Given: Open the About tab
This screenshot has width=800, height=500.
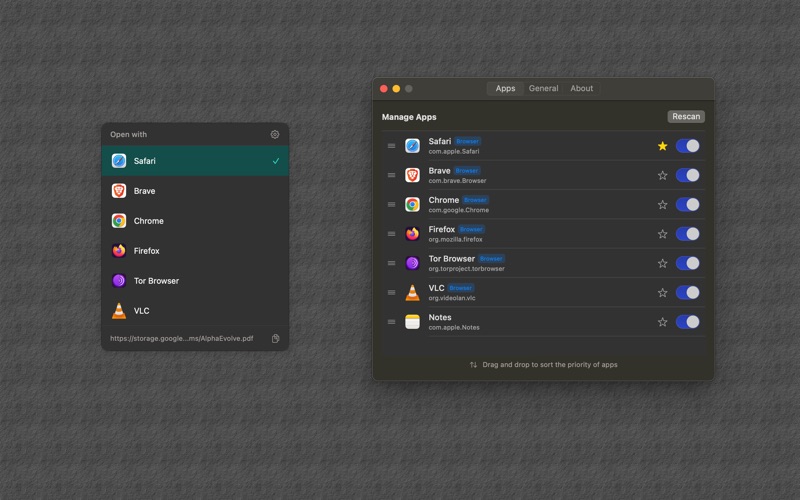Looking at the screenshot, I should pyautogui.click(x=582, y=88).
